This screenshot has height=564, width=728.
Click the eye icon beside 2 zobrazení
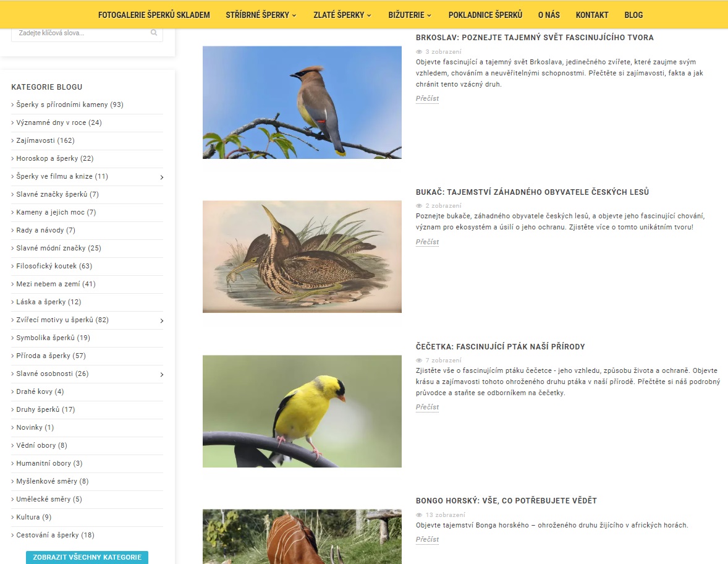[x=419, y=206]
